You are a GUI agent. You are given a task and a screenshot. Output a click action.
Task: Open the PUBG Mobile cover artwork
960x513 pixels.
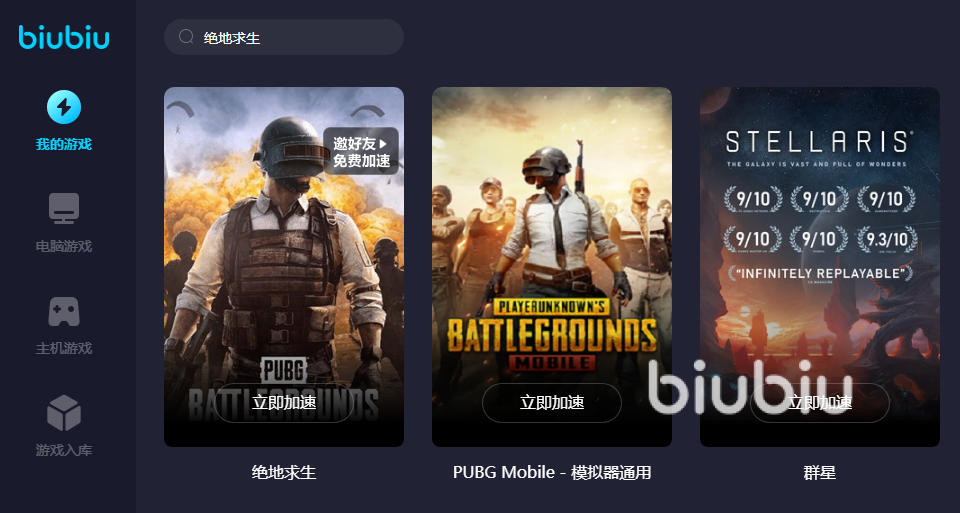point(552,267)
